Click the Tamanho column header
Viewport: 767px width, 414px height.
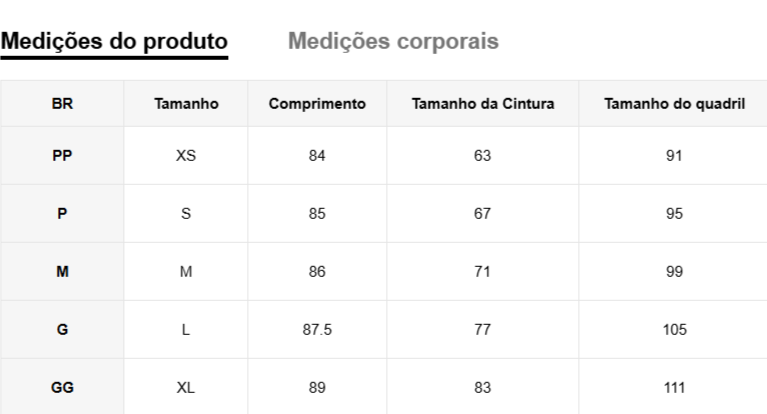[186, 103]
